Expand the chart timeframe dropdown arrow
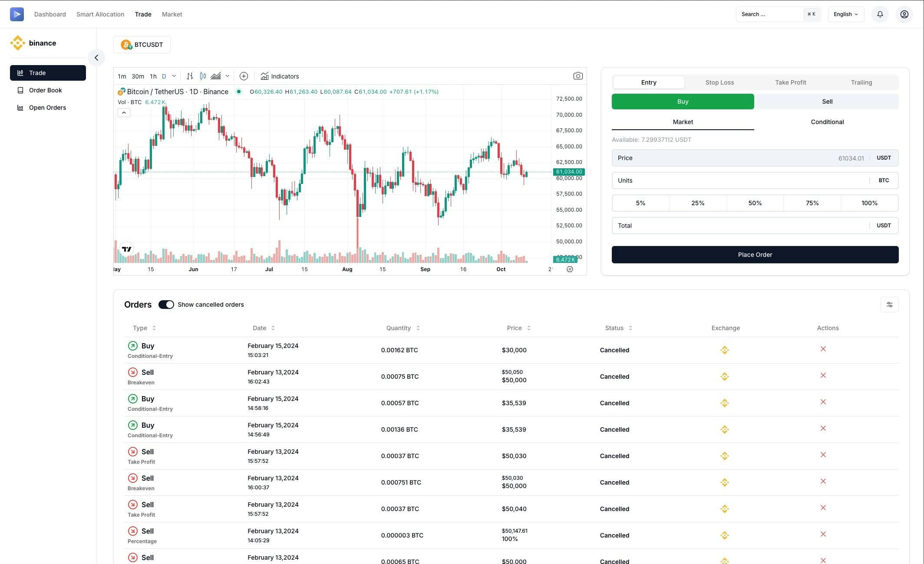The image size is (924, 564). 174,76
